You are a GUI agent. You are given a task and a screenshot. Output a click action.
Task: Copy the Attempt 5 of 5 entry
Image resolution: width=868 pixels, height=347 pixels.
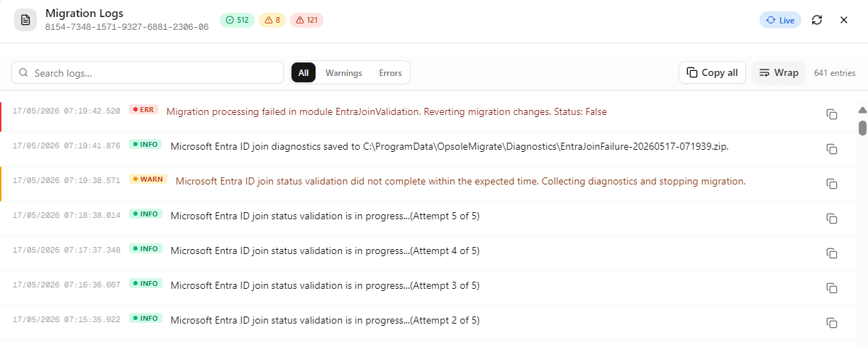pos(832,219)
